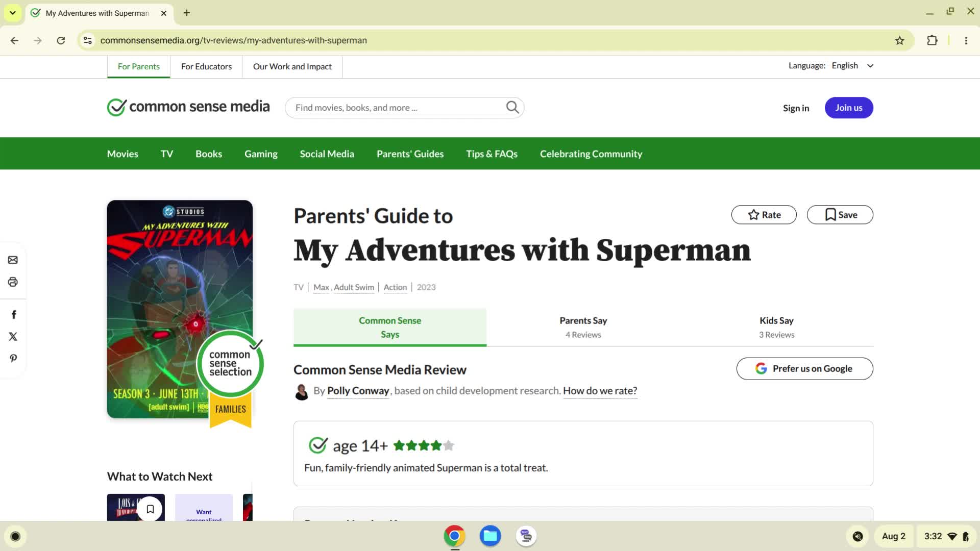Click the Adult Swim network link

pyautogui.click(x=354, y=287)
